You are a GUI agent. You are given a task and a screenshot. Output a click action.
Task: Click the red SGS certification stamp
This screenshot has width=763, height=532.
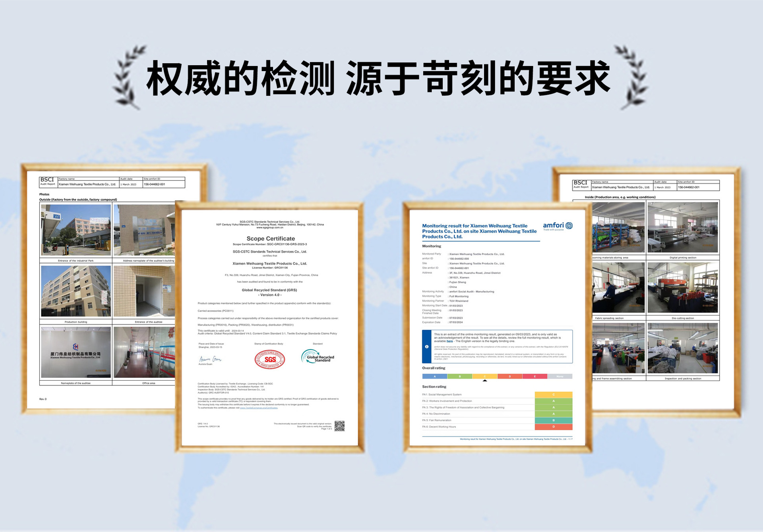269,360
